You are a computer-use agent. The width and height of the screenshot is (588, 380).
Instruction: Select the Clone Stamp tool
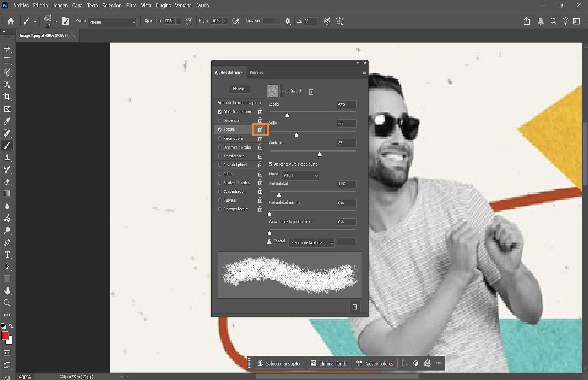7,157
